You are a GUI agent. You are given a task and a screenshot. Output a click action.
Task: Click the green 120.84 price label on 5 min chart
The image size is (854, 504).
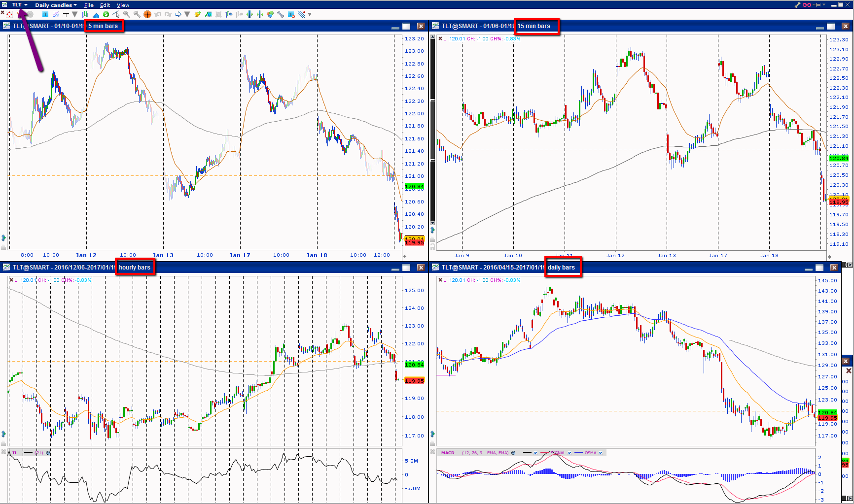tap(414, 187)
